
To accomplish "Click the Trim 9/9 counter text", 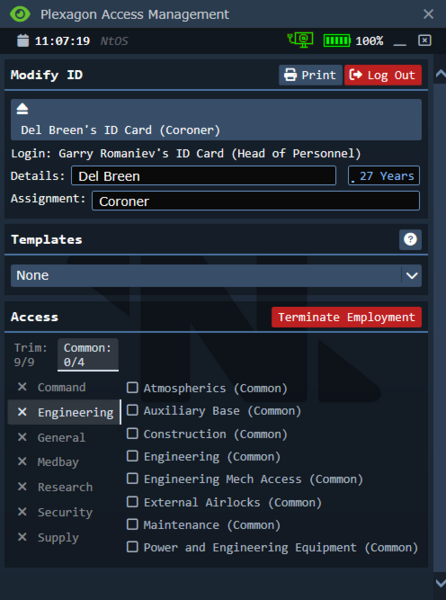I will tap(31, 355).
